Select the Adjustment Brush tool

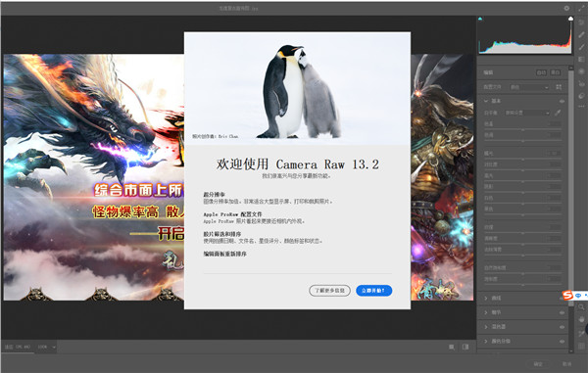[581, 47]
